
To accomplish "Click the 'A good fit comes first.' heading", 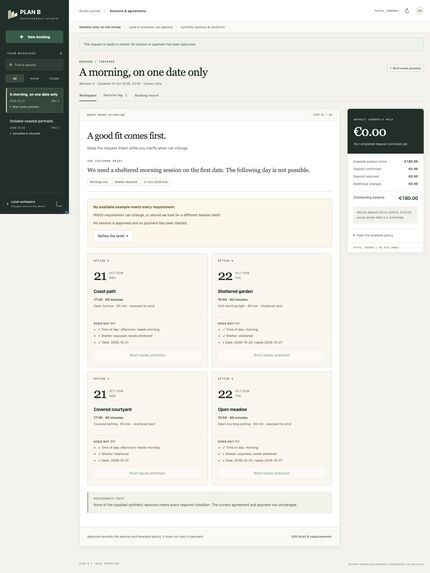I will coord(126,136).
